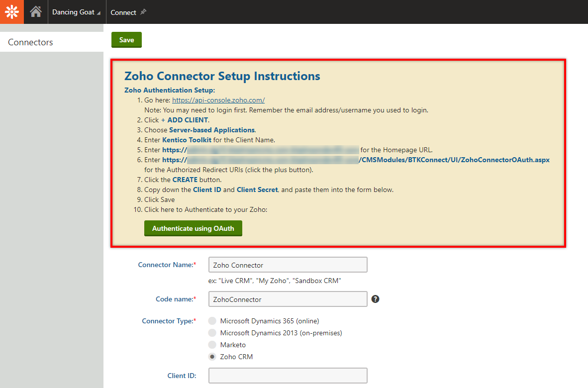Click the 'Kentico Toolkit' client name text
Screen dimensions: 588x388
tap(187, 140)
